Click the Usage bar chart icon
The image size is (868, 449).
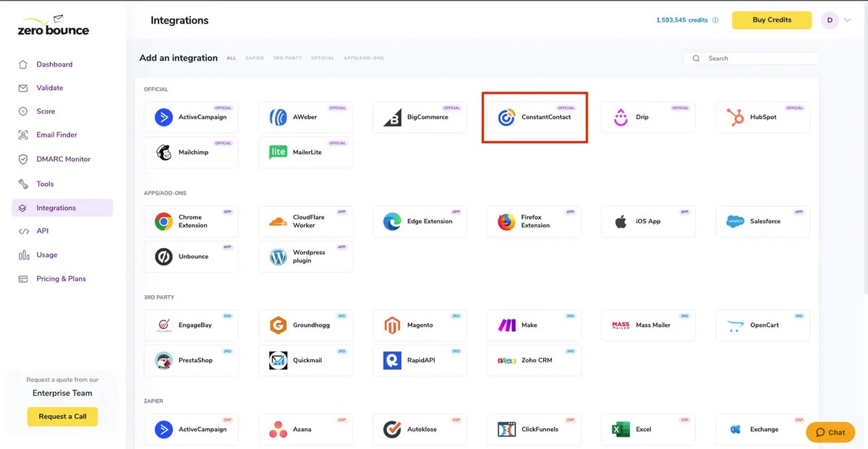(23, 255)
